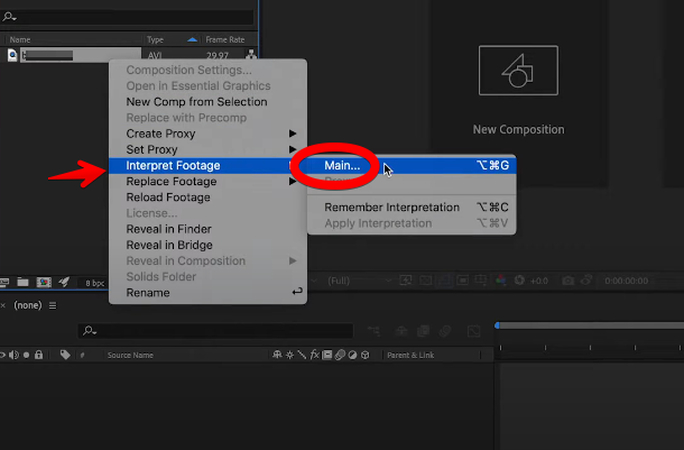Click the blue sort arrow on Type column
684x450 pixels.
coord(192,40)
